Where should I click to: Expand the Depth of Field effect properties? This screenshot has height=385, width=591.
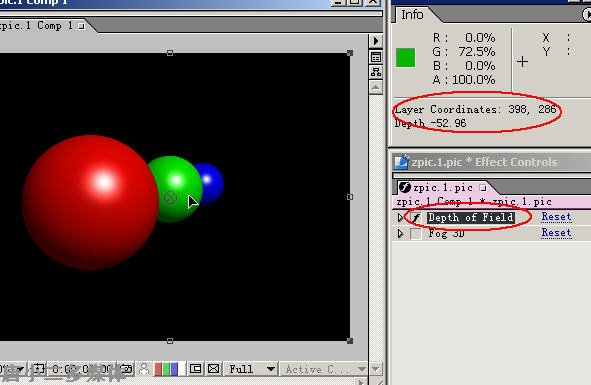point(400,218)
